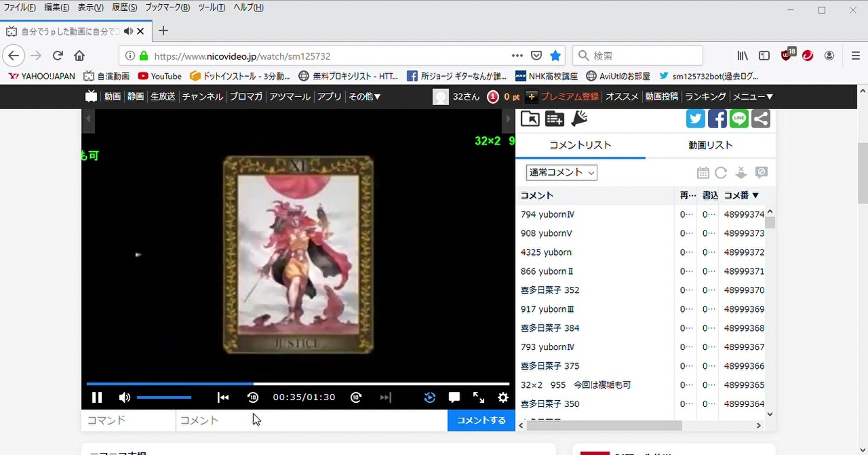Open the page actions three-dot menu

coord(517,56)
